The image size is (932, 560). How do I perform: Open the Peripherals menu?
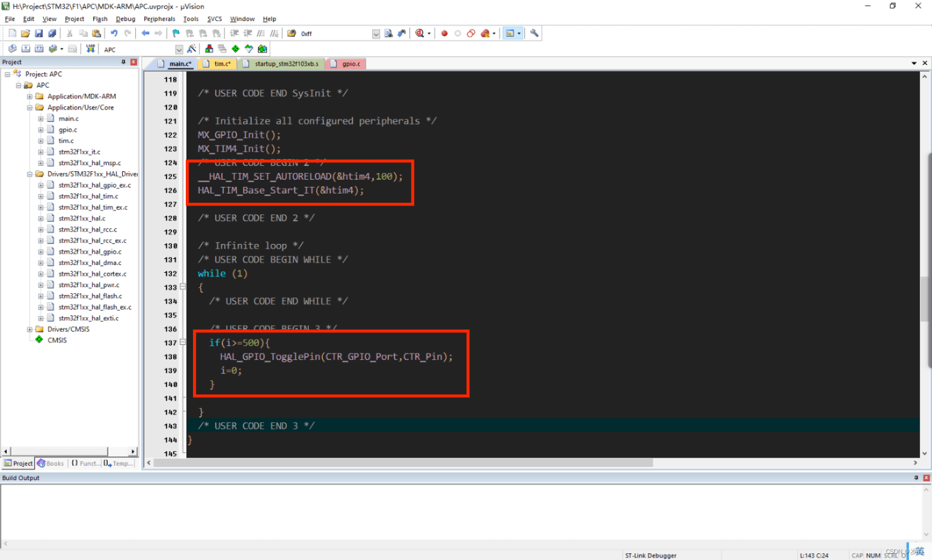pyautogui.click(x=159, y=19)
